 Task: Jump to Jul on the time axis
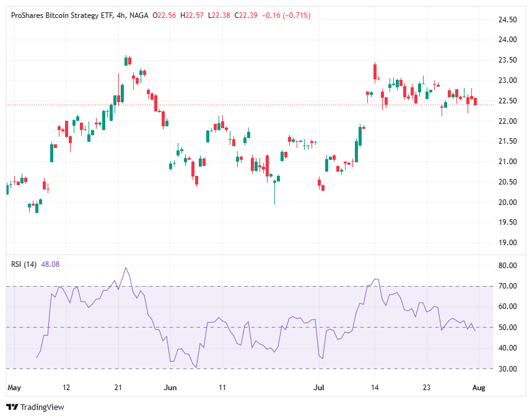coord(320,387)
